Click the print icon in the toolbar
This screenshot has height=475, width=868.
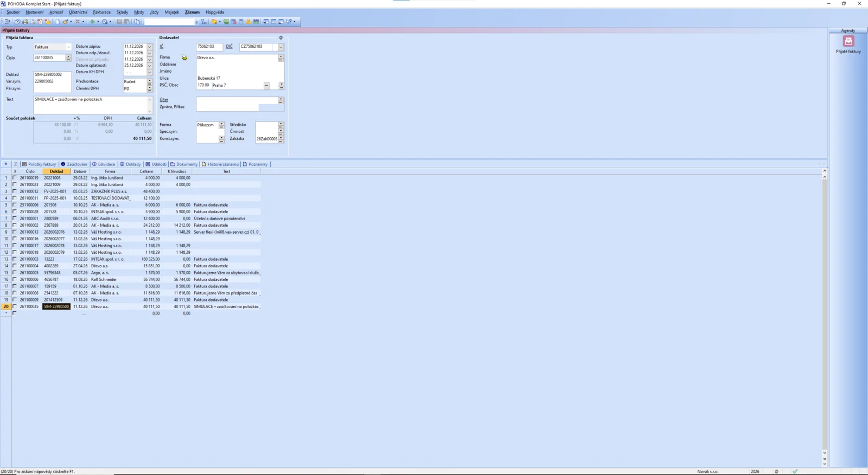[x=25, y=22]
